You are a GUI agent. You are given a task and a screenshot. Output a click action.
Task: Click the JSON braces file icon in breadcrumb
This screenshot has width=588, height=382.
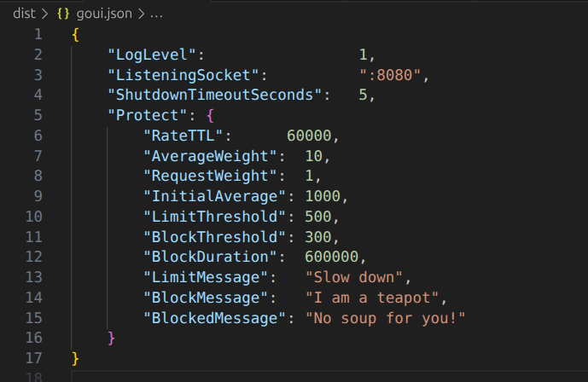click(x=63, y=14)
